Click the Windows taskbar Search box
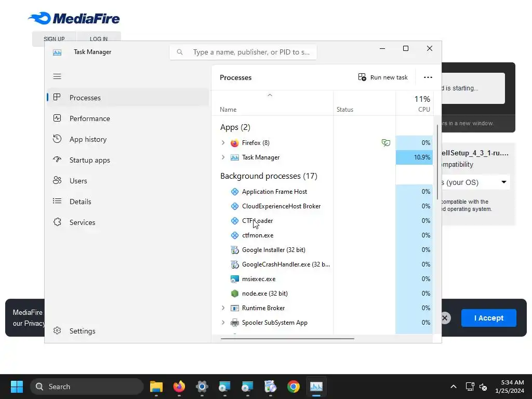 click(87, 387)
